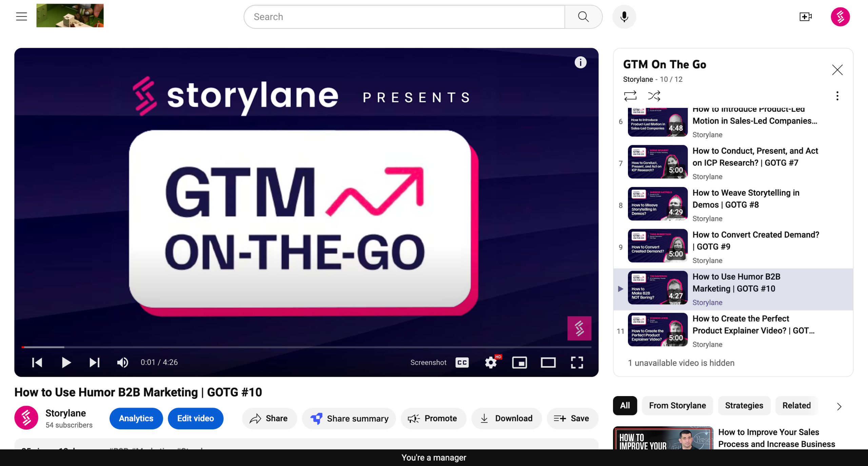Toggle playlist loop

coord(630,96)
